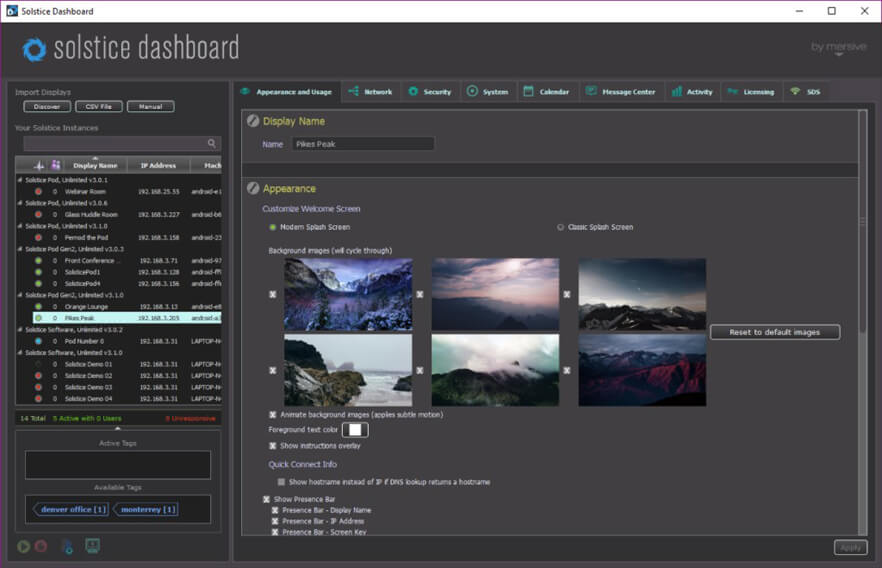The width and height of the screenshot is (882, 568).
Task: Click the green play icon at bottom left
Action: pos(24,546)
